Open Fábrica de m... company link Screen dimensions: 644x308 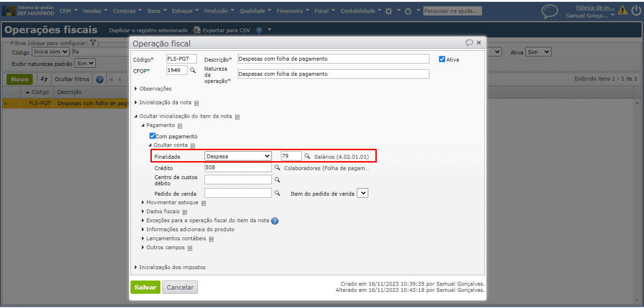click(595, 8)
